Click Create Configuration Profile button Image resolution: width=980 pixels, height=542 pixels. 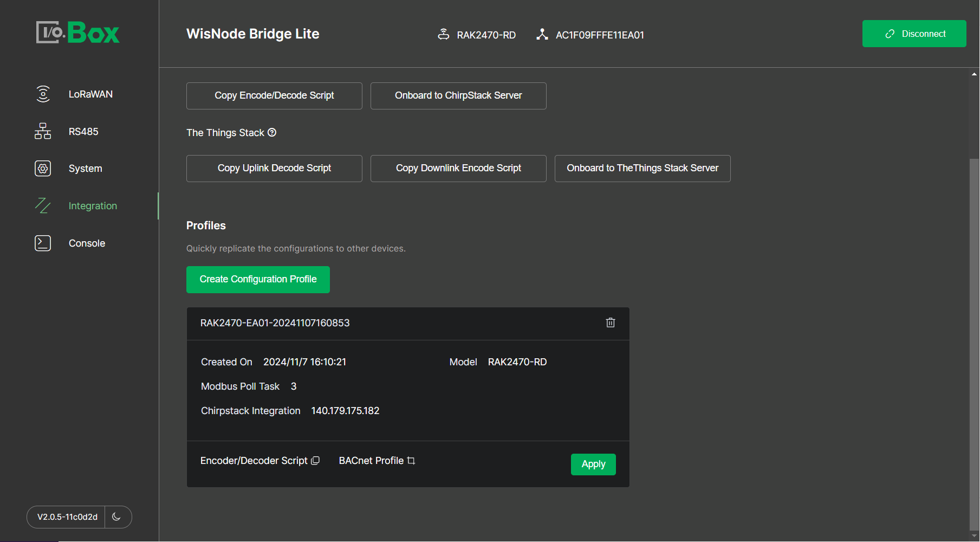pos(258,280)
